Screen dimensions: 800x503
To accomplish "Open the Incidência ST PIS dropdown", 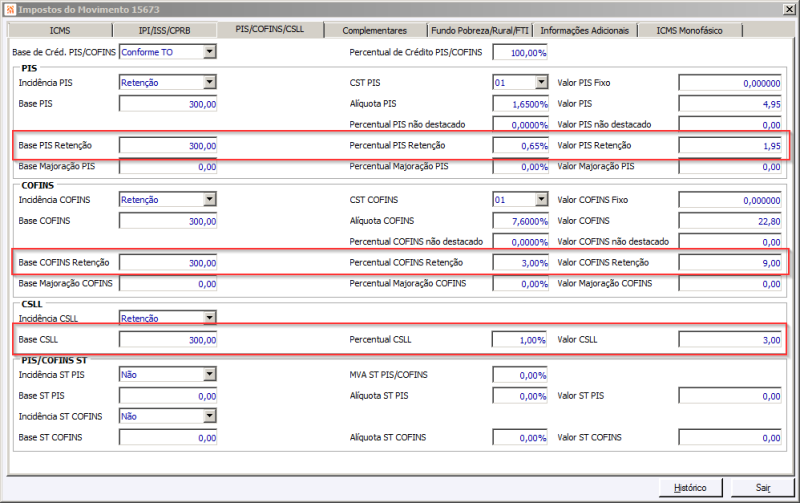I will coord(210,374).
